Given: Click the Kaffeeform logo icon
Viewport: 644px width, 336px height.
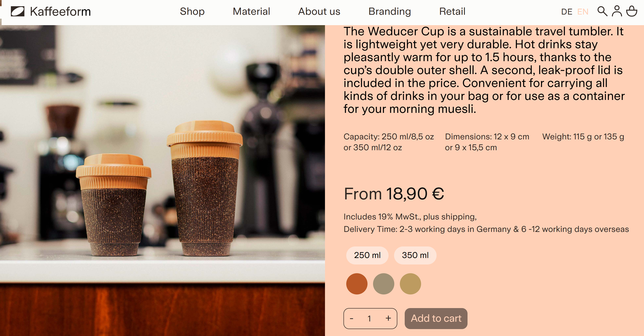Looking at the screenshot, I should click(x=18, y=12).
